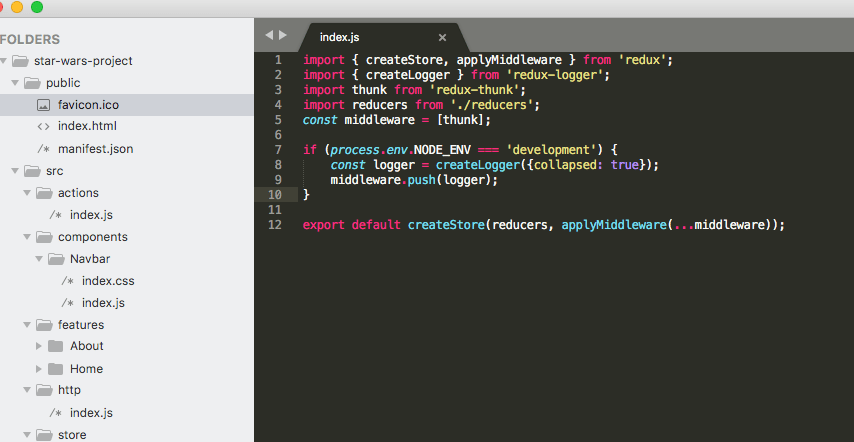Image resolution: width=854 pixels, height=442 pixels.
Task: Click the folder icon next to Navbar
Action: click(x=55, y=259)
